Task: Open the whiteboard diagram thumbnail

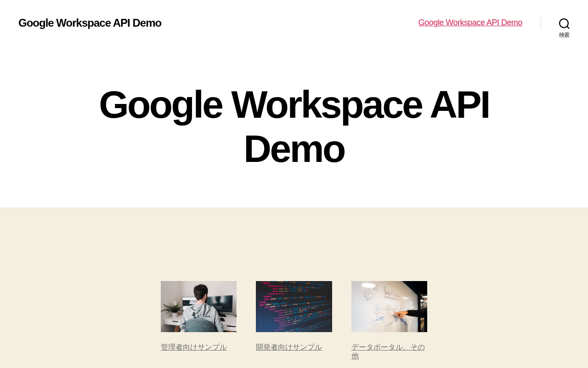Action: pos(389,306)
